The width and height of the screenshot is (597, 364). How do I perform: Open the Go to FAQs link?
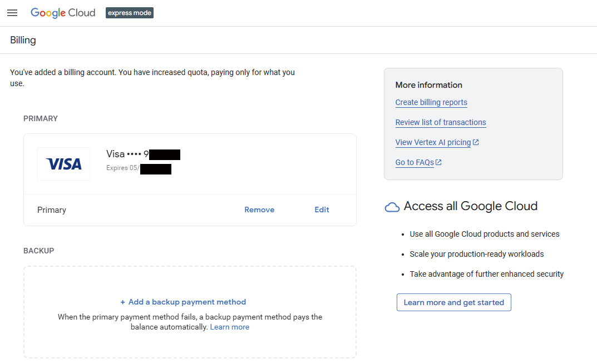coord(415,162)
